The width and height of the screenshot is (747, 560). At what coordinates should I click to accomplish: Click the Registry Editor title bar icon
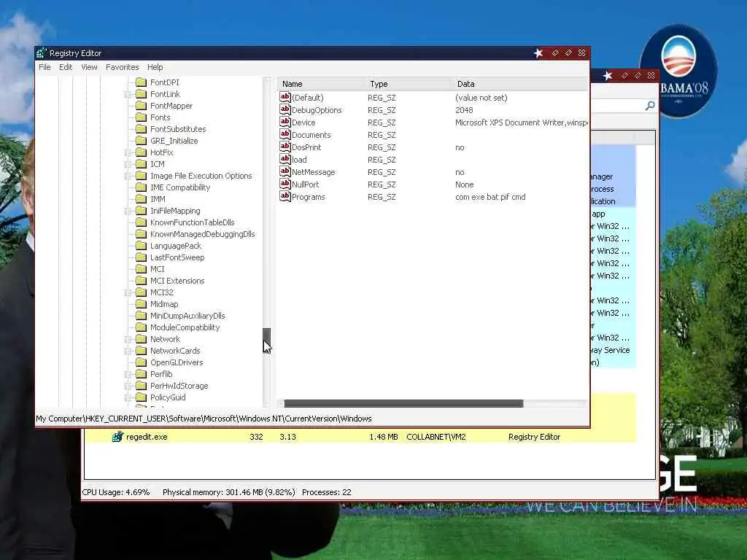coord(42,52)
